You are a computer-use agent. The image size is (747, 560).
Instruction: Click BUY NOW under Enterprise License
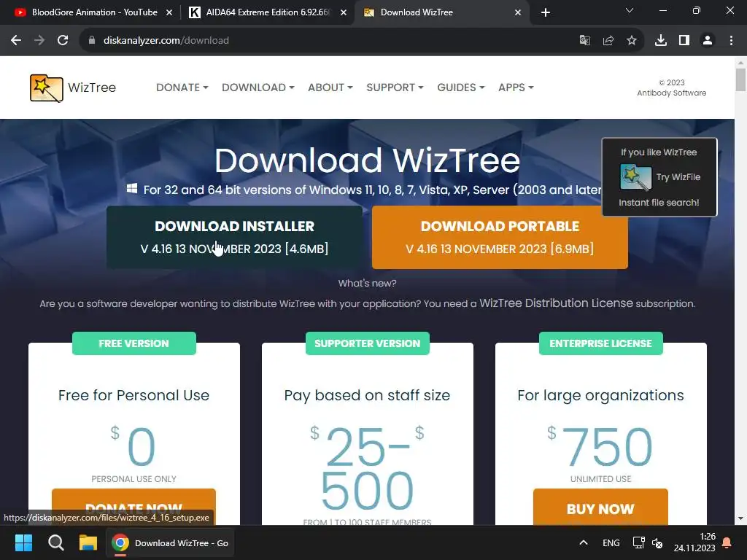point(600,507)
